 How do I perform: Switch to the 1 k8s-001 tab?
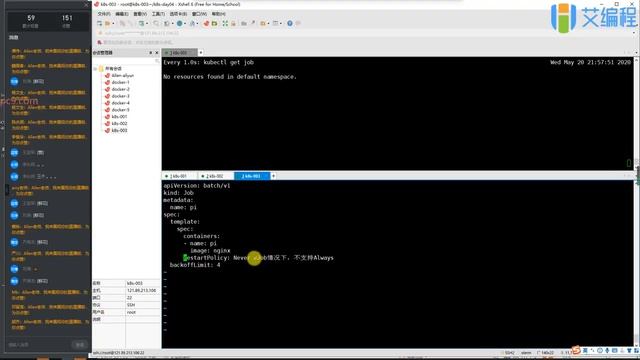[179, 176]
